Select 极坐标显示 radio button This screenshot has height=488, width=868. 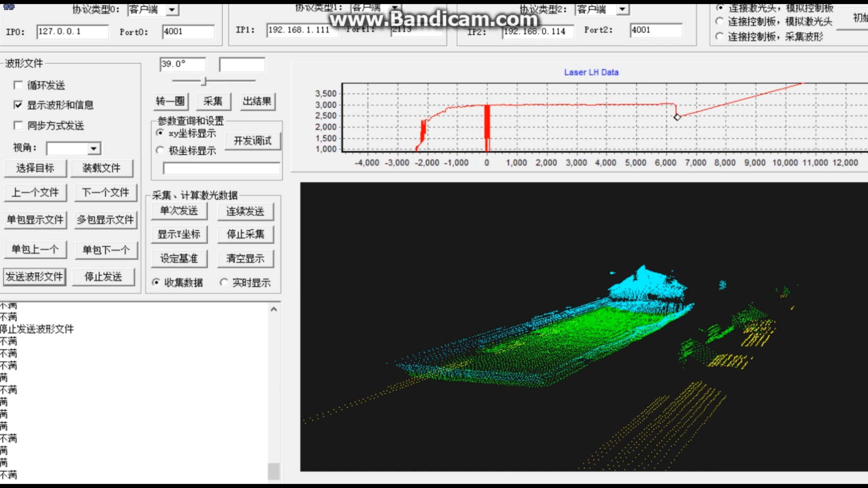click(160, 150)
